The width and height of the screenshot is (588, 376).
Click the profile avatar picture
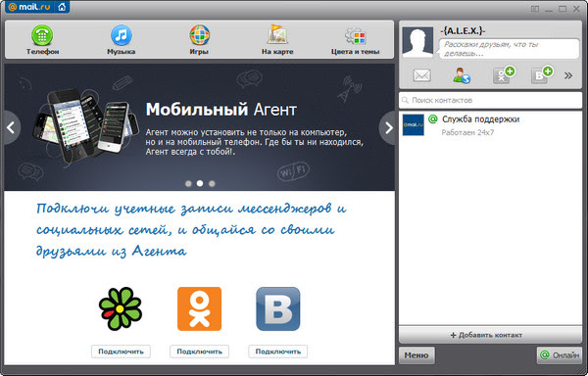click(417, 42)
